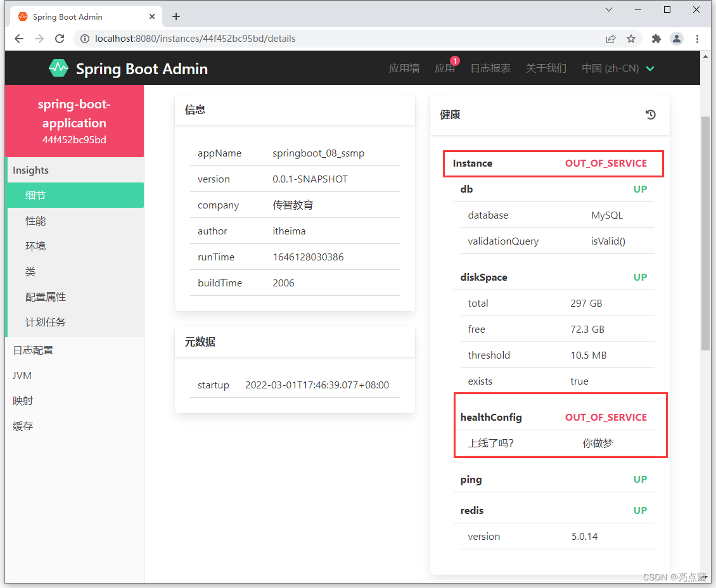
Task: Select 计划任务 in the sidebar
Action: [x=75, y=323]
